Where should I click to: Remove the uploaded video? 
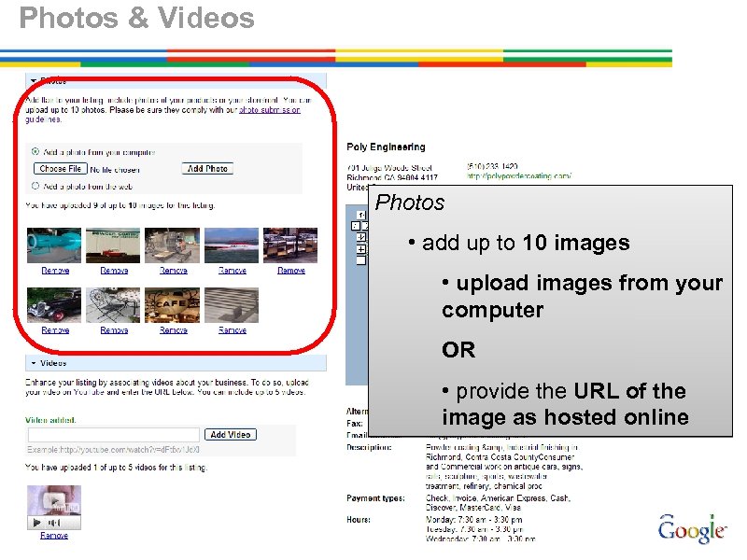54,535
